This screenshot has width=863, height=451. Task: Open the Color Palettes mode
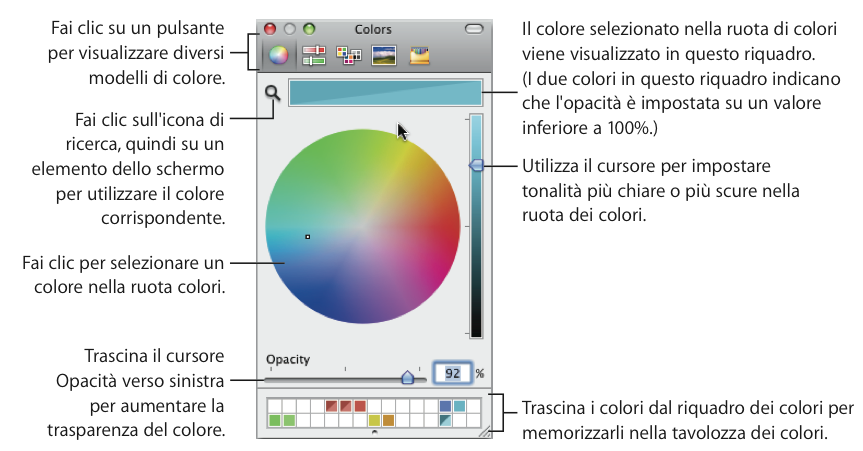349,57
